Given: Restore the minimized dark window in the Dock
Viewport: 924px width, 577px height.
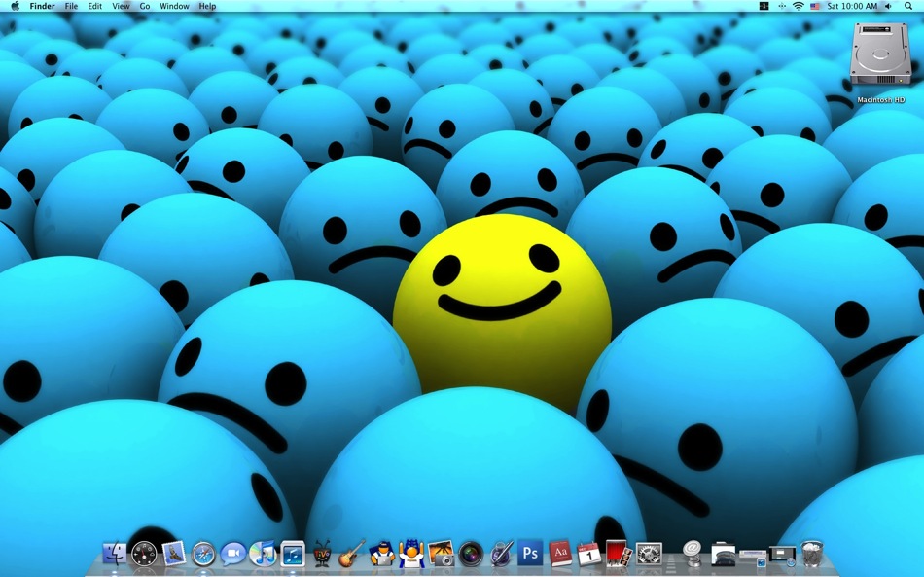Looking at the screenshot, I should [783, 555].
